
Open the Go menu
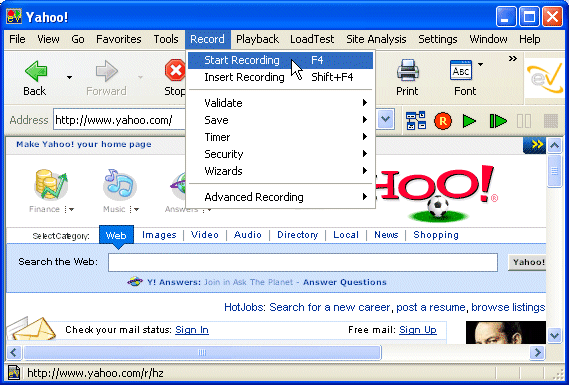point(78,39)
